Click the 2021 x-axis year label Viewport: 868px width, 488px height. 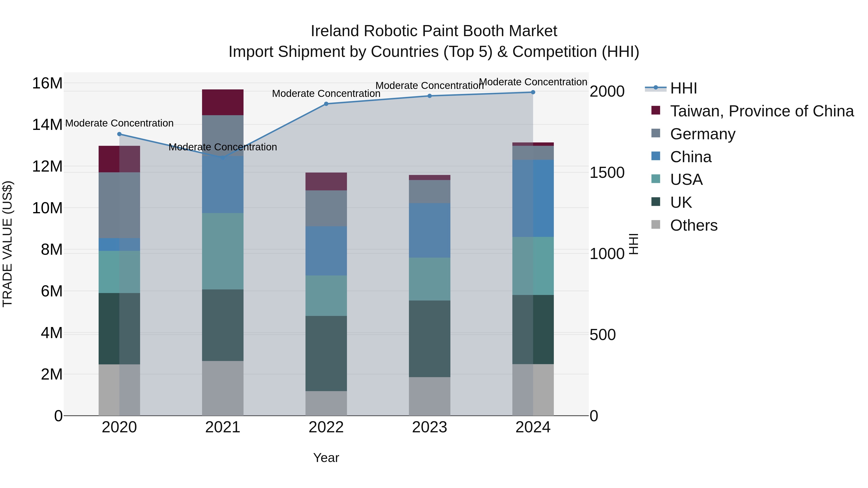tap(223, 427)
